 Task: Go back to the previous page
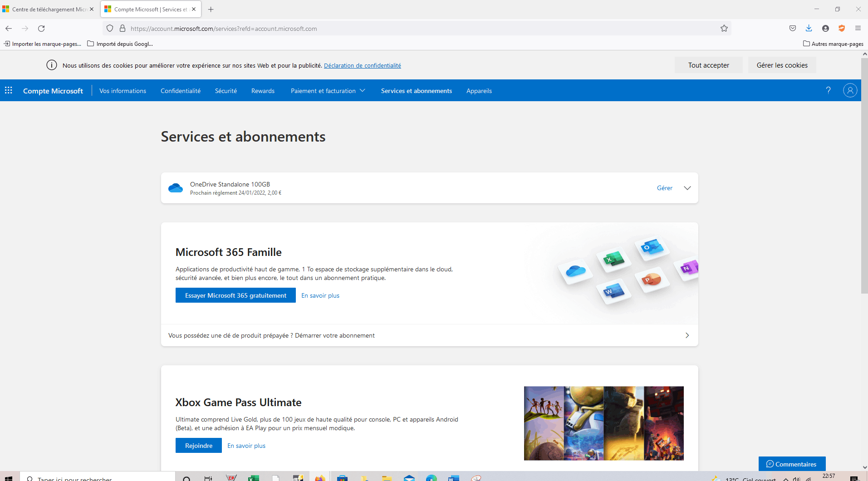tap(9, 28)
